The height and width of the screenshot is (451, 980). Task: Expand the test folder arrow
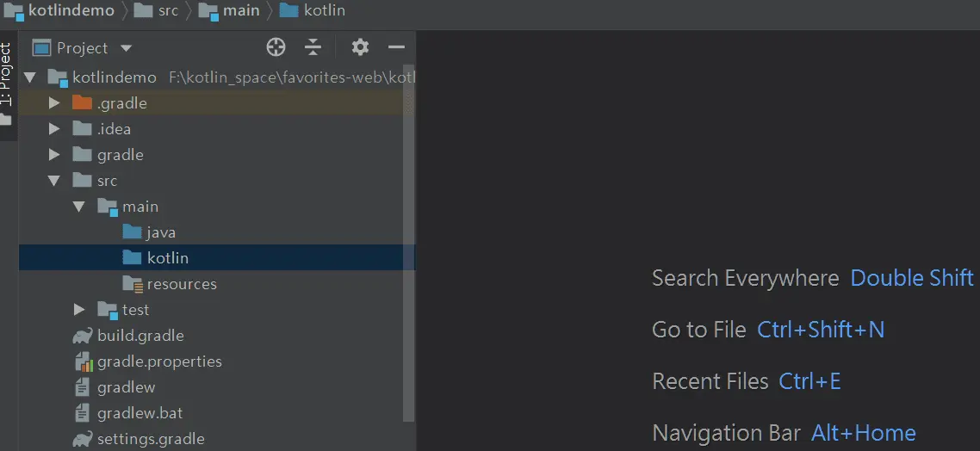(x=79, y=310)
